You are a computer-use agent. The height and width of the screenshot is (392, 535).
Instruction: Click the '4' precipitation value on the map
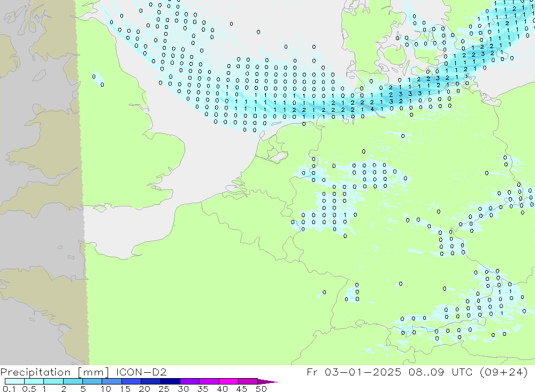point(372,109)
